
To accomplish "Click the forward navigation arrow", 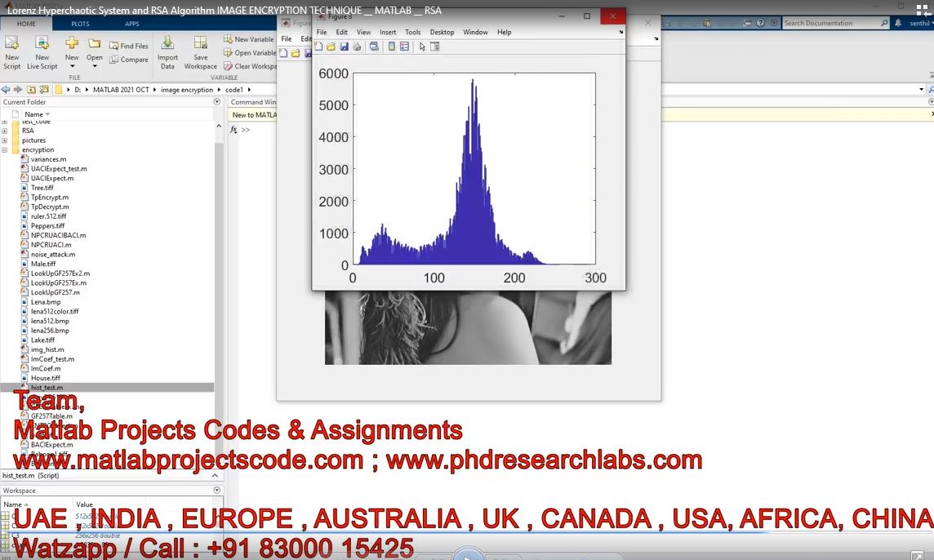I will [x=18, y=89].
